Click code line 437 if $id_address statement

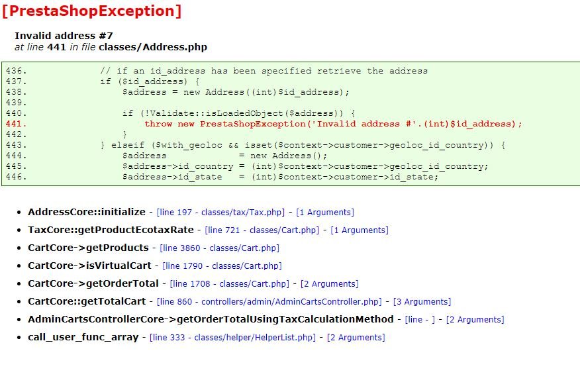pos(150,81)
